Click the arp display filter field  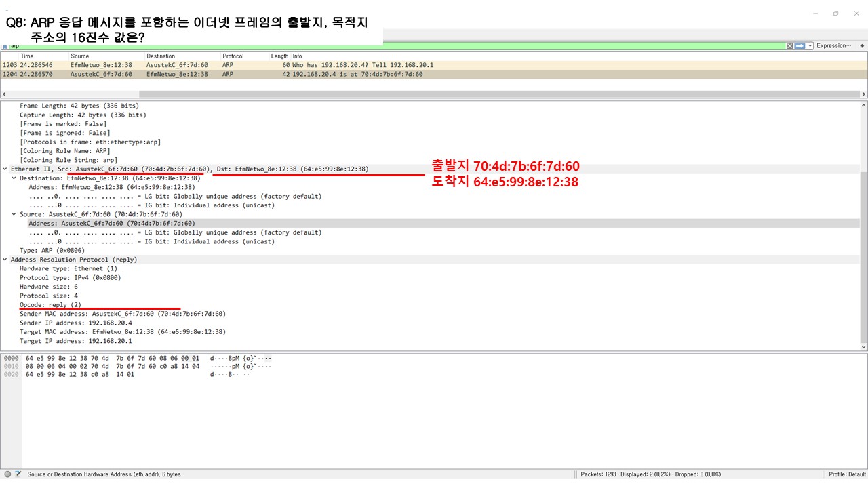point(397,46)
